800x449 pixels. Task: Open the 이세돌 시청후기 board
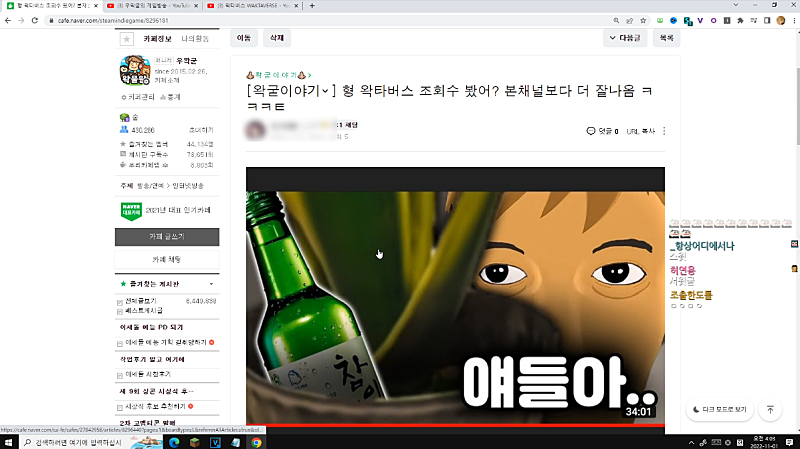[148, 375]
